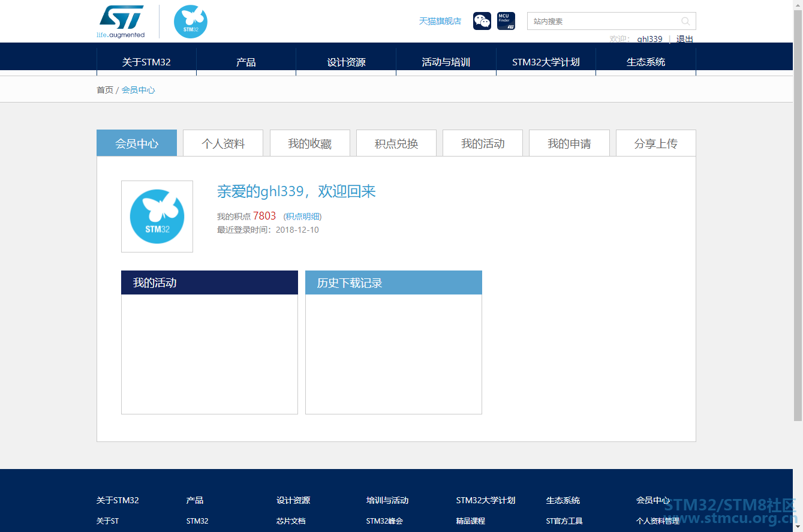Viewport: 803px width, 532px height.
Task: Open the STM32大学计划 navigation menu
Action: [546, 62]
